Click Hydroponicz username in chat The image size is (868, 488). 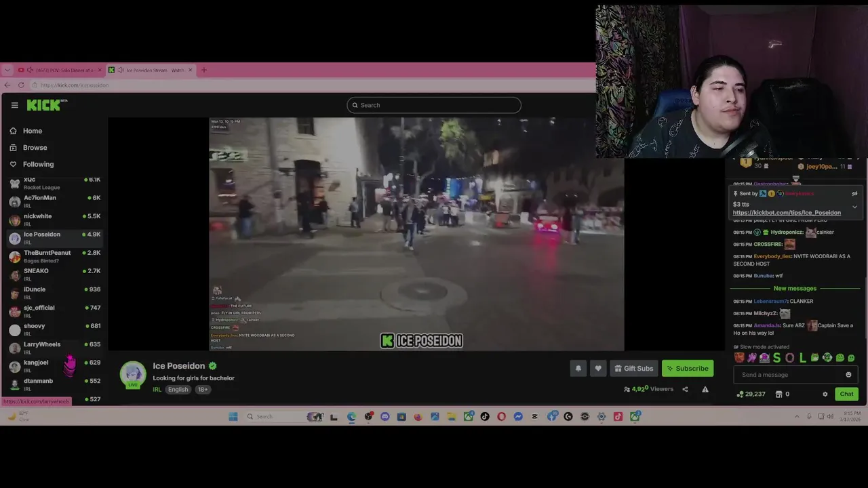(x=787, y=232)
